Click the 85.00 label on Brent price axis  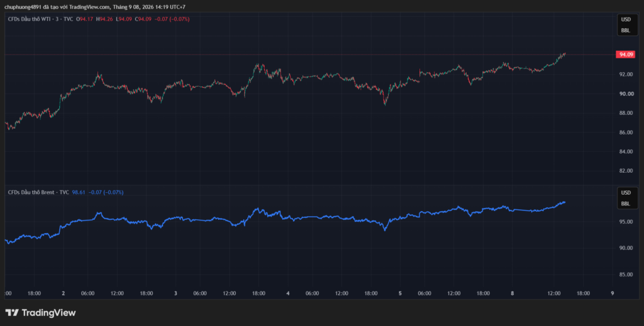[626, 274]
